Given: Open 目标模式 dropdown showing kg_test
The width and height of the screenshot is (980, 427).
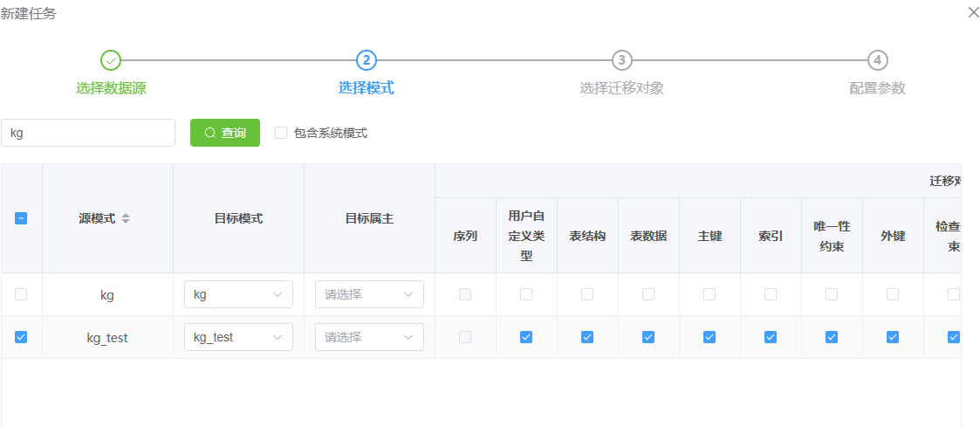Looking at the screenshot, I should click(x=238, y=337).
